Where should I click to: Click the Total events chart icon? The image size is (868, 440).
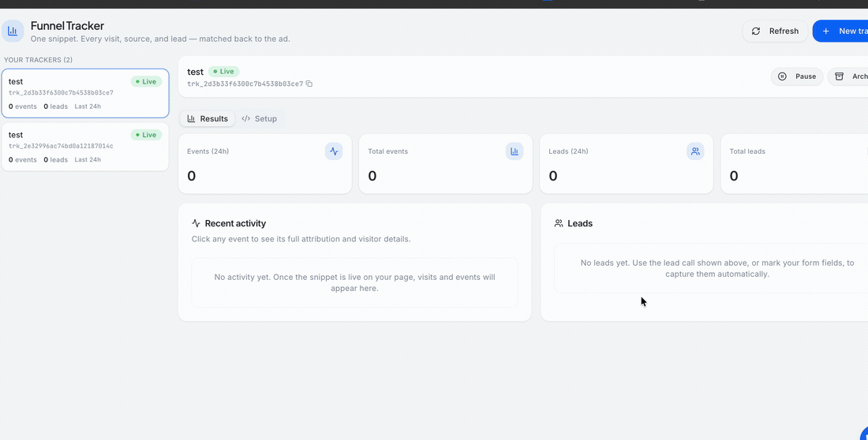point(514,151)
